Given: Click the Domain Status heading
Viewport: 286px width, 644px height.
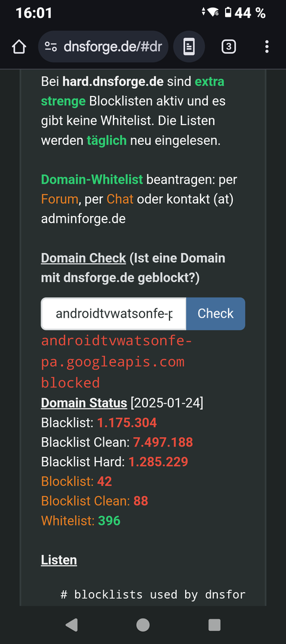Looking at the screenshot, I should pos(84,403).
